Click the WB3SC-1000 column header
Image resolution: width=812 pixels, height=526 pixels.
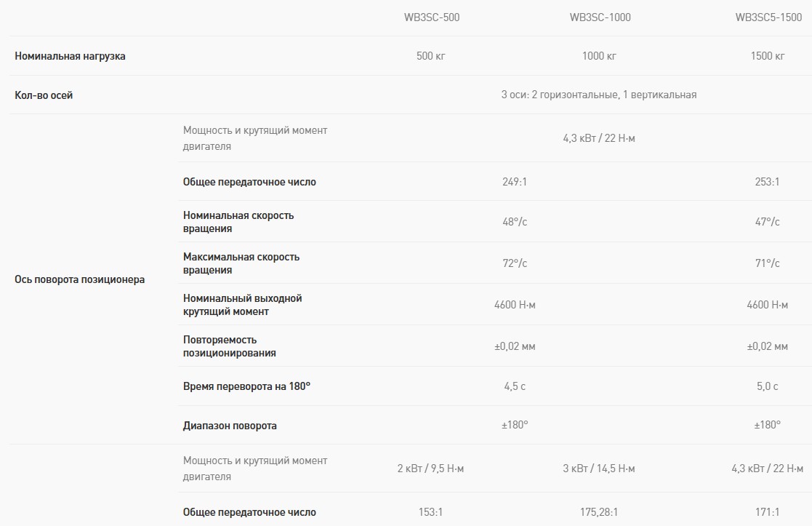point(600,17)
